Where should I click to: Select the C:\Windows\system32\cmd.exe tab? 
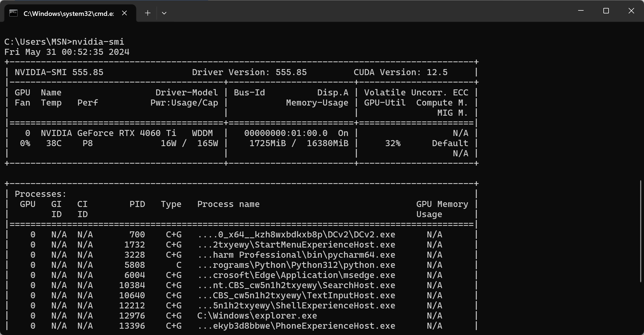[x=70, y=13]
